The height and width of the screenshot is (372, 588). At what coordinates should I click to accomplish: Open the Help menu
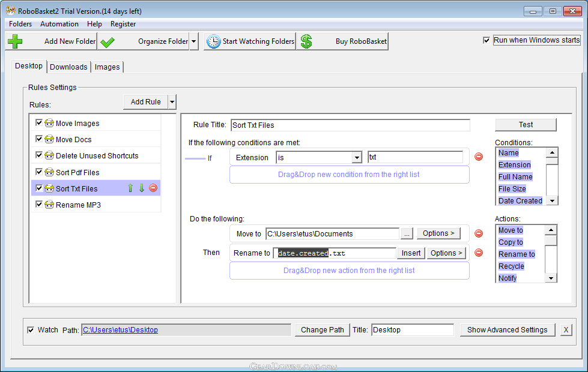coord(94,24)
